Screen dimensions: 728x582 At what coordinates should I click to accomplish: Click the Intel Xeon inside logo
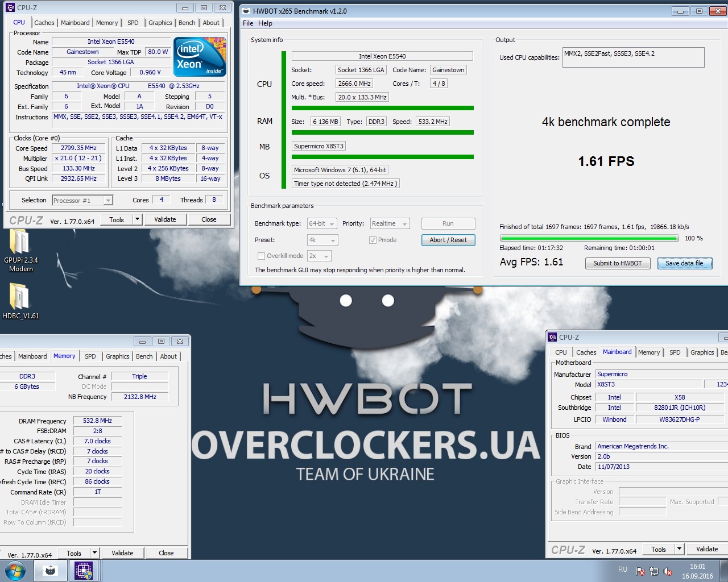coord(200,57)
